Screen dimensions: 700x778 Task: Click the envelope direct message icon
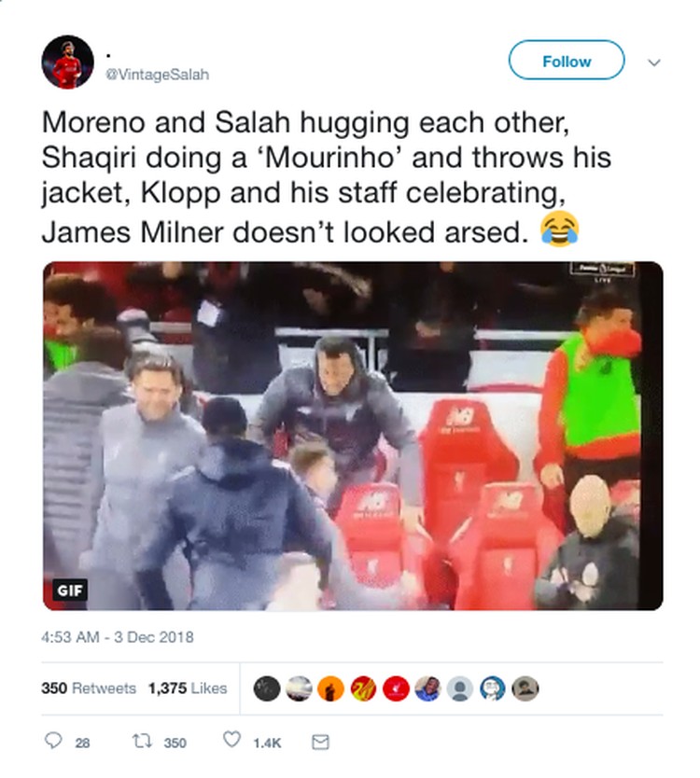320,742
